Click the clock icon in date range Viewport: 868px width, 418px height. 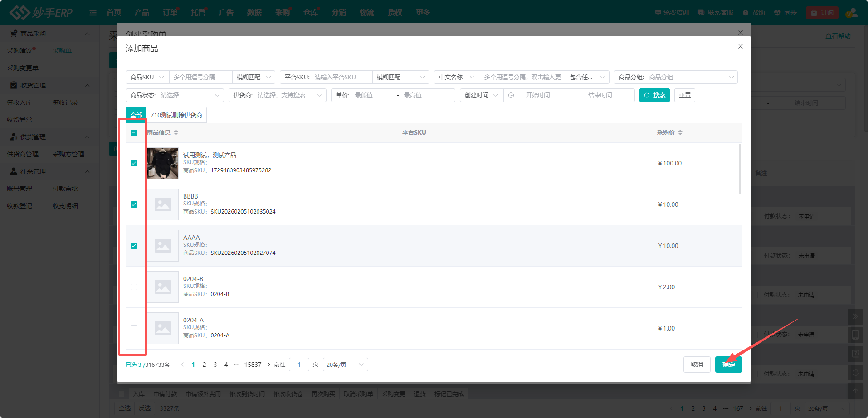[x=511, y=95]
